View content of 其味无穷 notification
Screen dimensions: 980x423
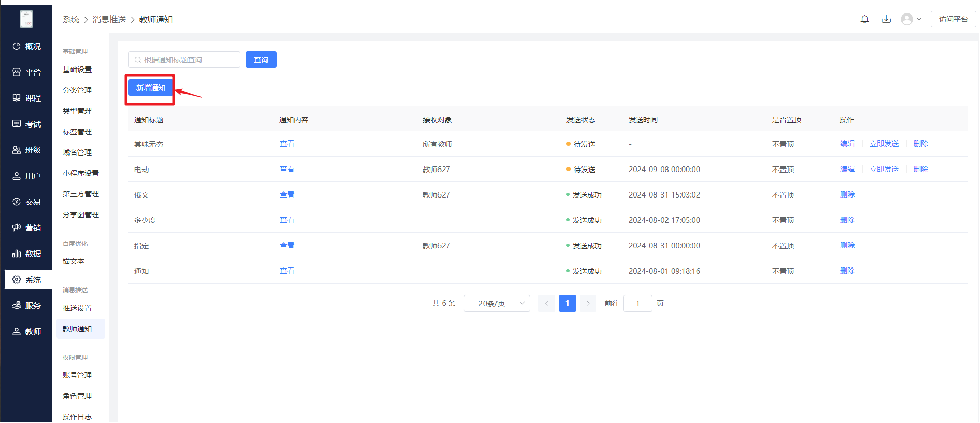(287, 144)
